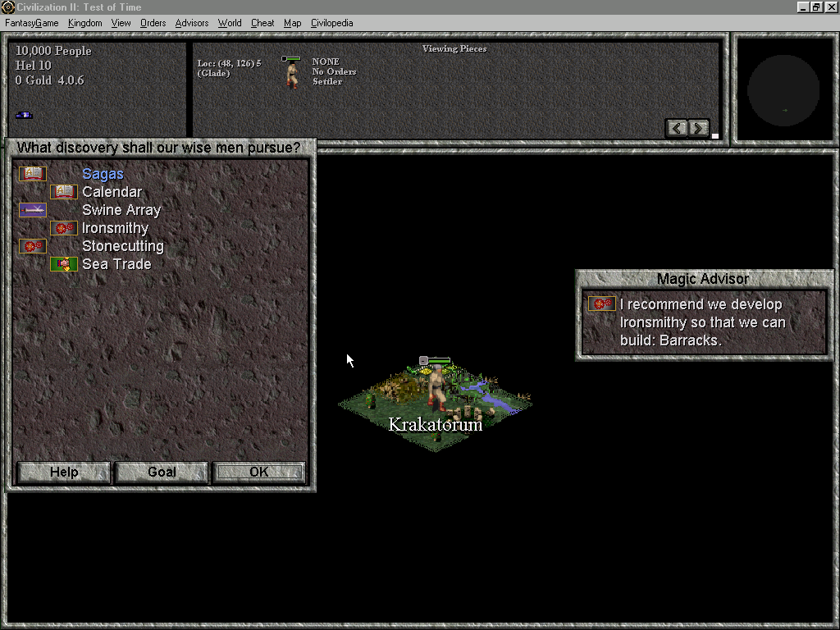Click the Magic Advisor title bar

point(703,279)
